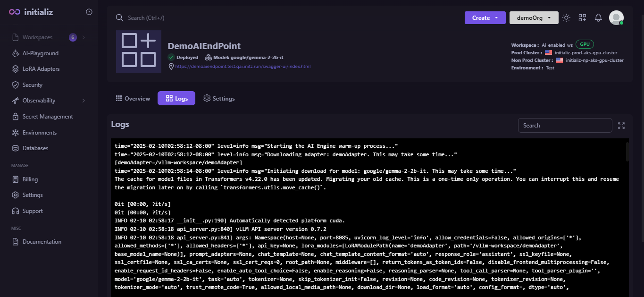644x297 pixels.
Task: Click the Workspaces folder icon
Action: click(x=15, y=37)
